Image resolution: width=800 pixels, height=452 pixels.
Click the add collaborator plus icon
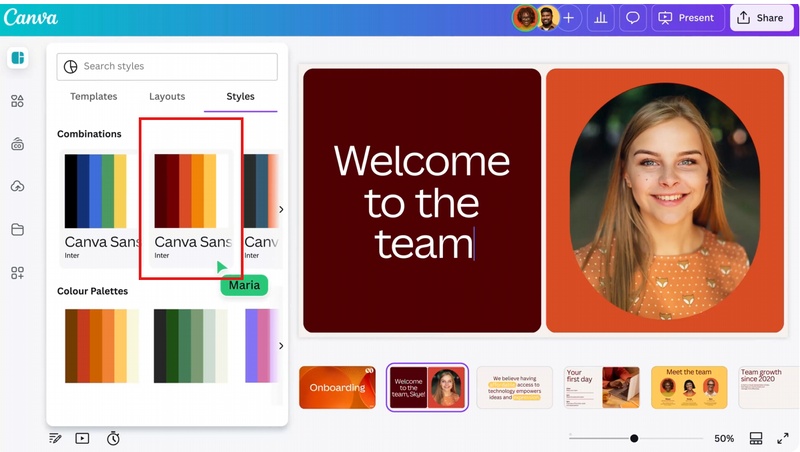(568, 18)
